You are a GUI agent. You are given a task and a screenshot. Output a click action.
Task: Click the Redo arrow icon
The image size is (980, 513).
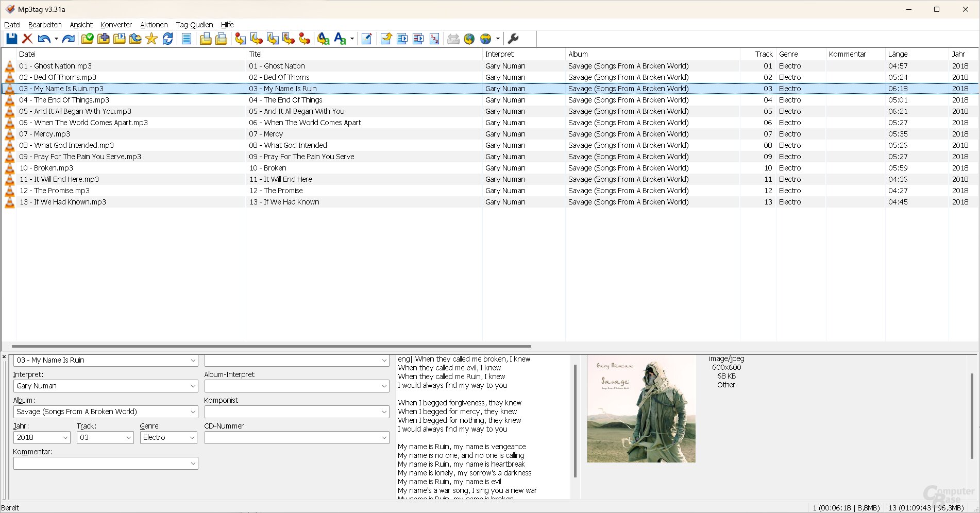tap(69, 39)
